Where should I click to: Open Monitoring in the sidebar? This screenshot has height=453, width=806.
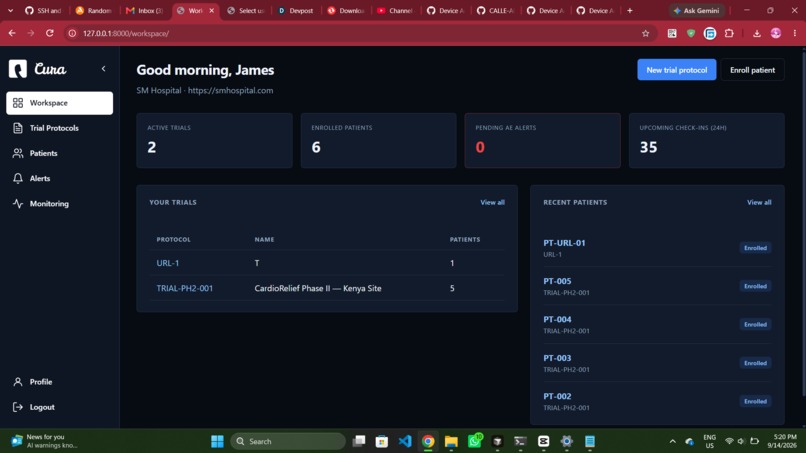coord(60,204)
